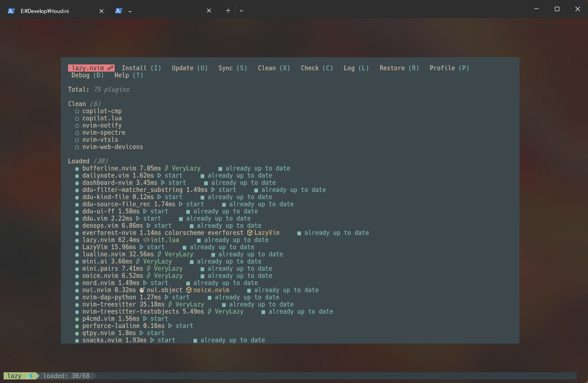Click the VeryLazy event icon on mini.pairs row
Viewport: 588px width, 383px height.
click(149, 268)
